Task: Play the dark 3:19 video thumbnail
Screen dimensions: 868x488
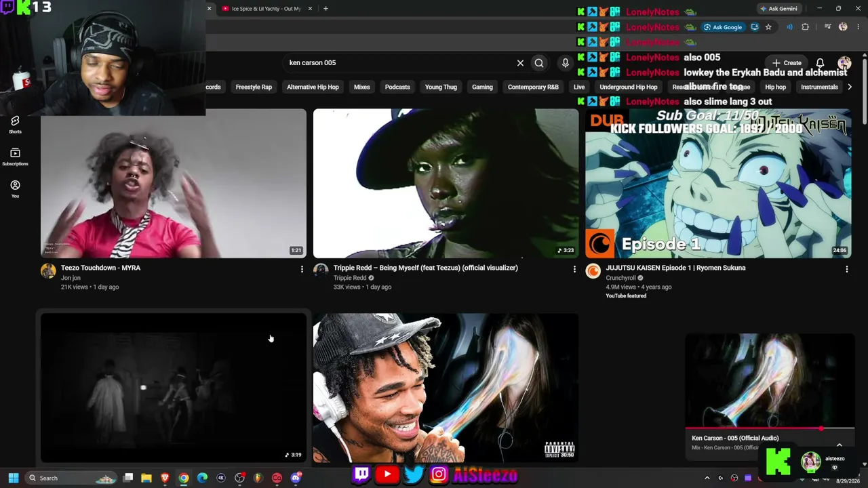Action: point(174,388)
